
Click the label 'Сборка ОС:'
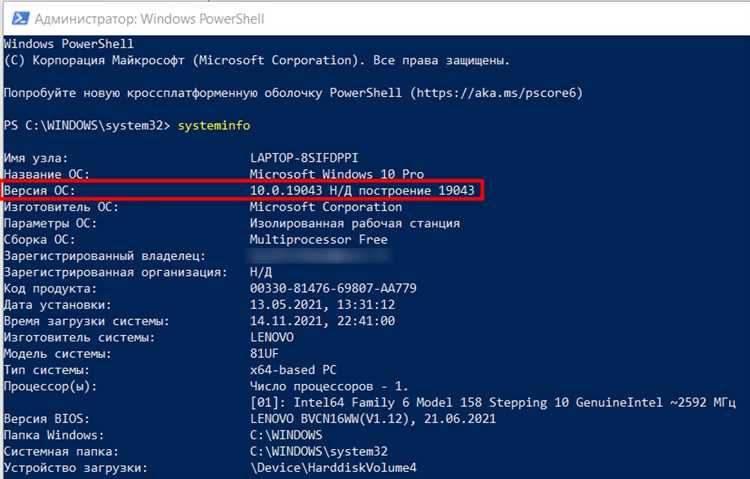(x=39, y=239)
